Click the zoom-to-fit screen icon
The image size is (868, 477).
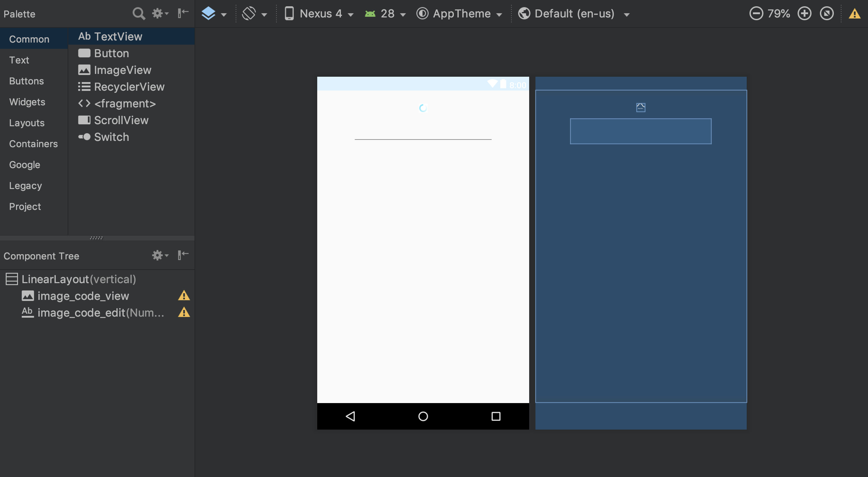coord(827,14)
